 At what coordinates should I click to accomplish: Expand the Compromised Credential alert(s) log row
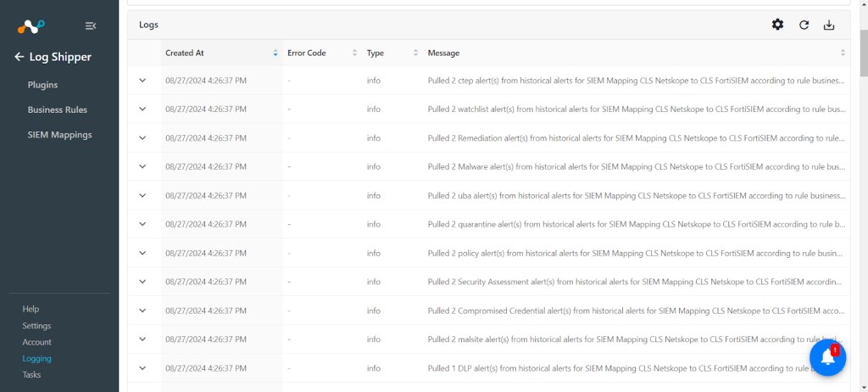(142, 311)
